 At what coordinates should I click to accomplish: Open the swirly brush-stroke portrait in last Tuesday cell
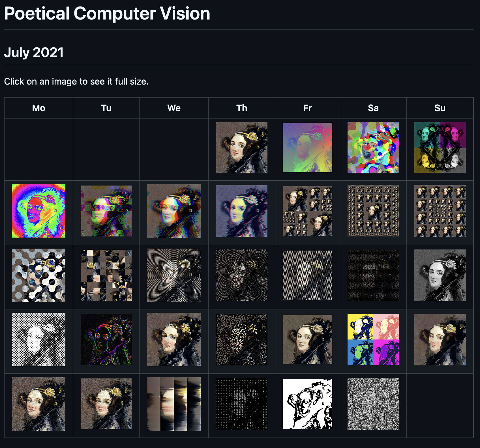tap(106, 404)
